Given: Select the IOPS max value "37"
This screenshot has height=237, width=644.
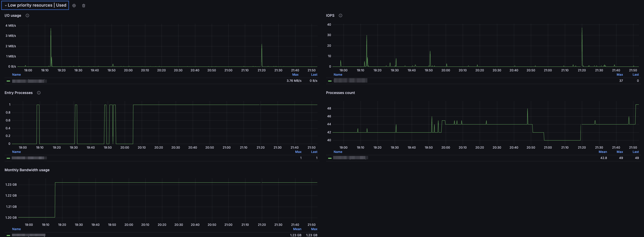Looking at the screenshot, I should [x=621, y=81].
